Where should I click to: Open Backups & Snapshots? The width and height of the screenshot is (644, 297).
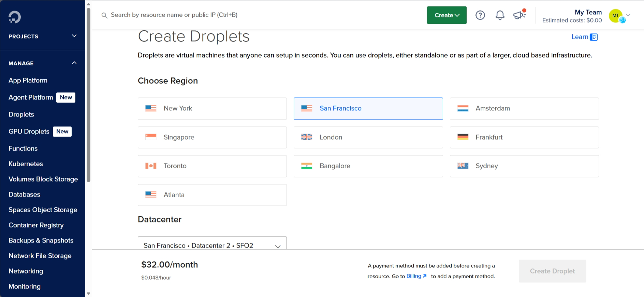41,240
